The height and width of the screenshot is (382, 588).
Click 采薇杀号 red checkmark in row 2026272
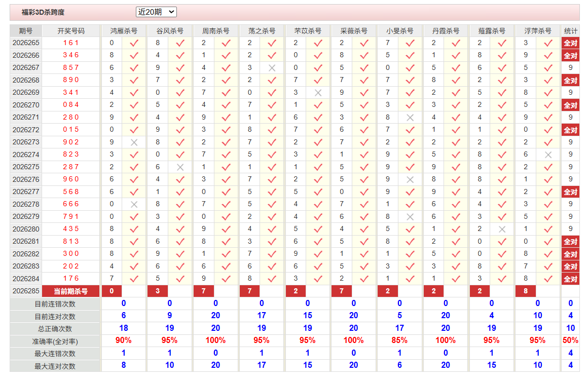[x=364, y=130]
